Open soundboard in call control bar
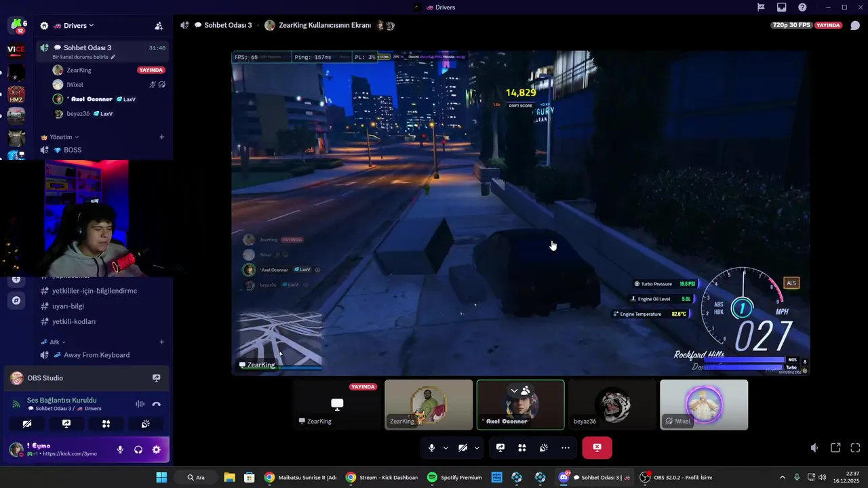The image size is (868, 488). [544, 448]
